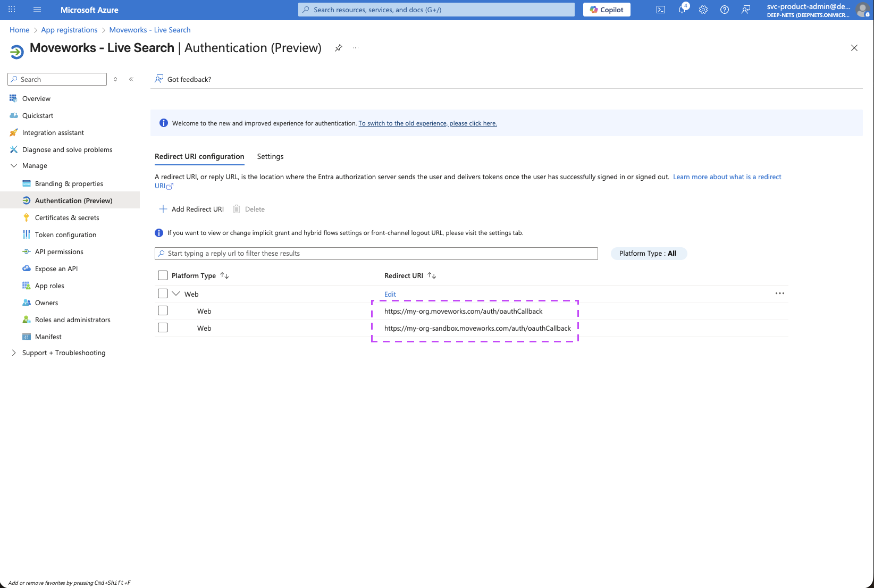This screenshot has width=874, height=588.
Task: Go to Home breadcrumb
Action: pyautogui.click(x=20, y=30)
